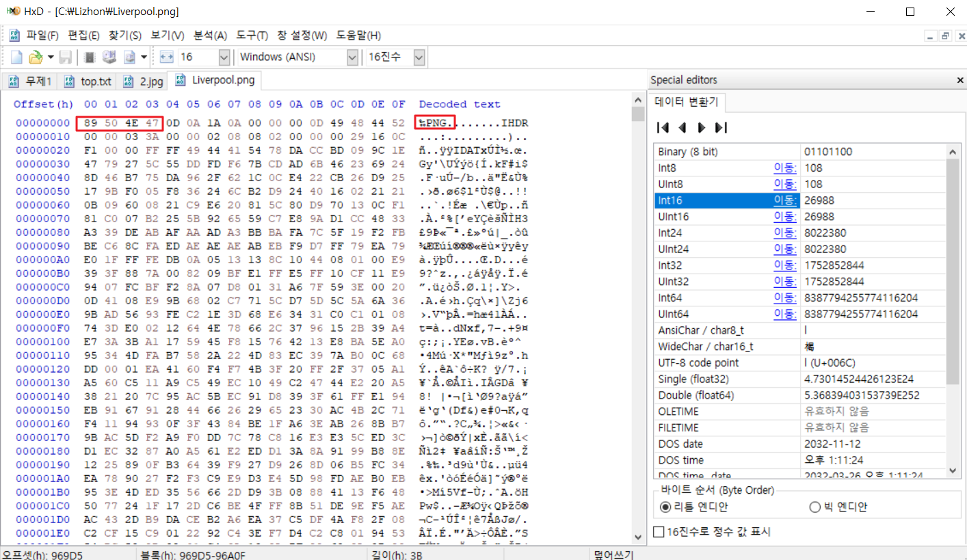Open the 도구(T) menu
The height and width of the screenshot is (560, 967).
coord(252,36)
